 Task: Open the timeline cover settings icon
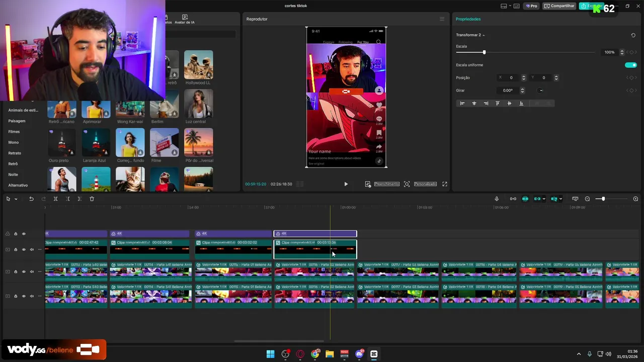(575, 199)
